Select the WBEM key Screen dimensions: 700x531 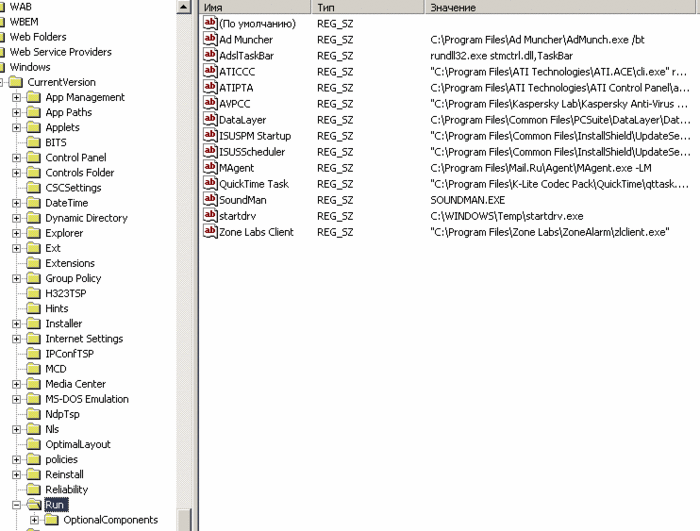pyautogui.click(x=24, y=22)
